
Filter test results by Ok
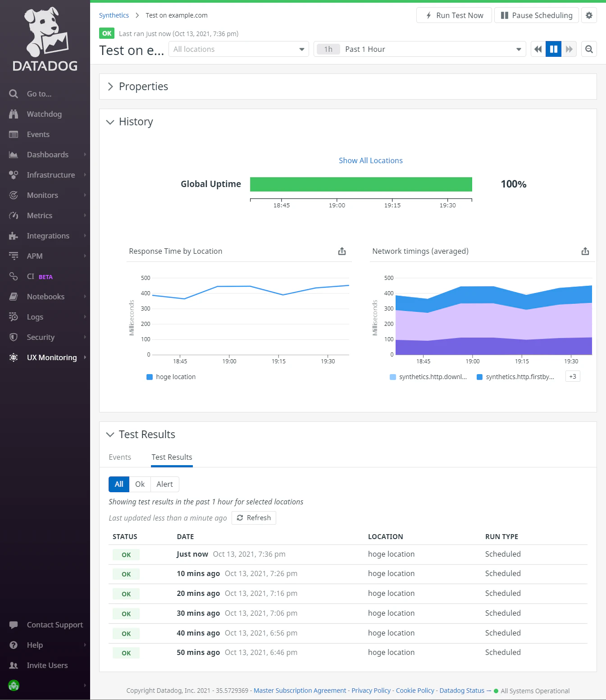pyautogui.click(x=140, y=484)
